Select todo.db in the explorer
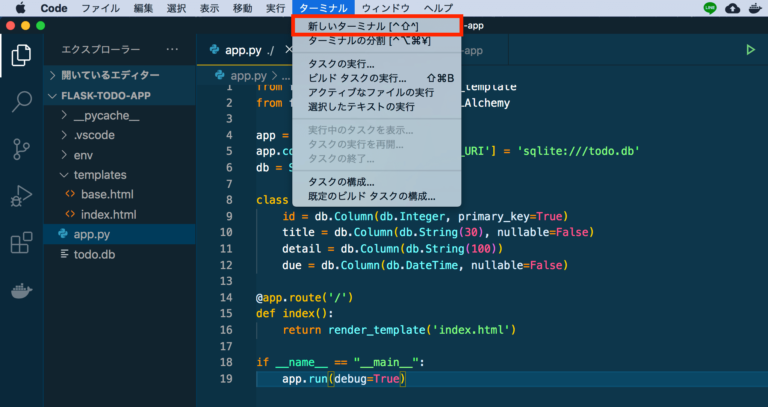Image resolution: width=768 pixels, height=407 pixels. coord(94,254)
